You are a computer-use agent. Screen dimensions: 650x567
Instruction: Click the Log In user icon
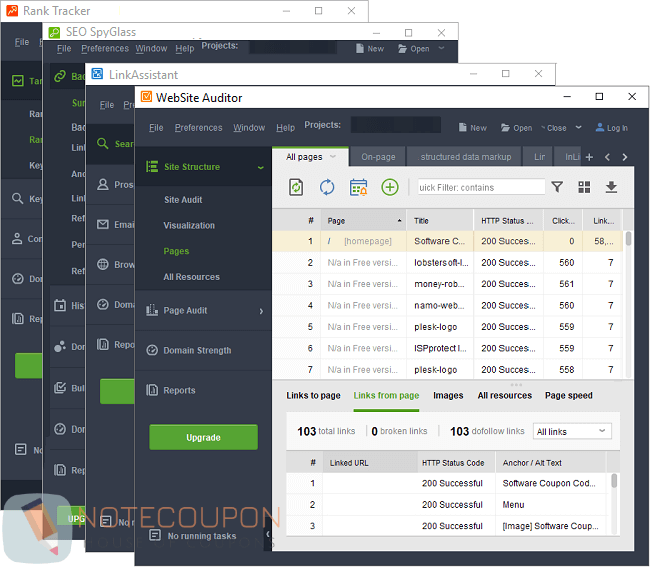click(599, 127)
